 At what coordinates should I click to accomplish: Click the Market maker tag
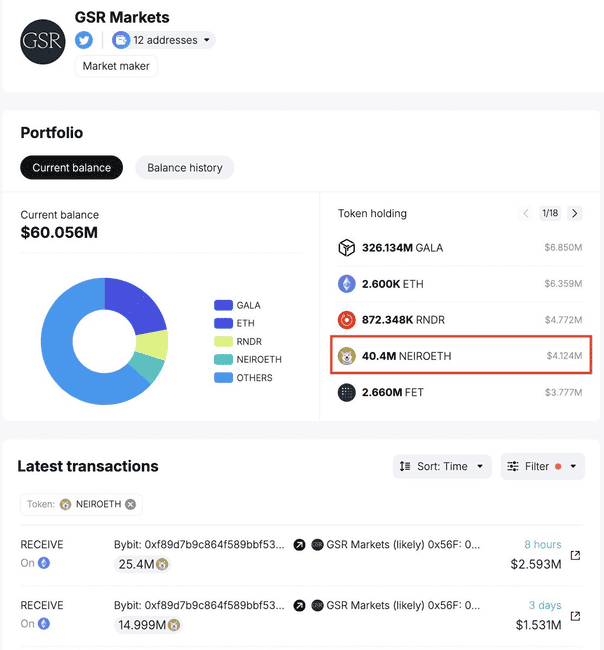tap(116, 66)
